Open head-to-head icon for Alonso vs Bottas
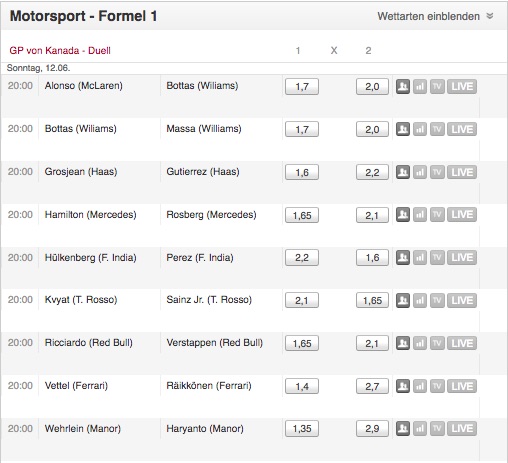The width and height of the screenshot is (508, 463). pyautogui.click(x=403, y=87)
